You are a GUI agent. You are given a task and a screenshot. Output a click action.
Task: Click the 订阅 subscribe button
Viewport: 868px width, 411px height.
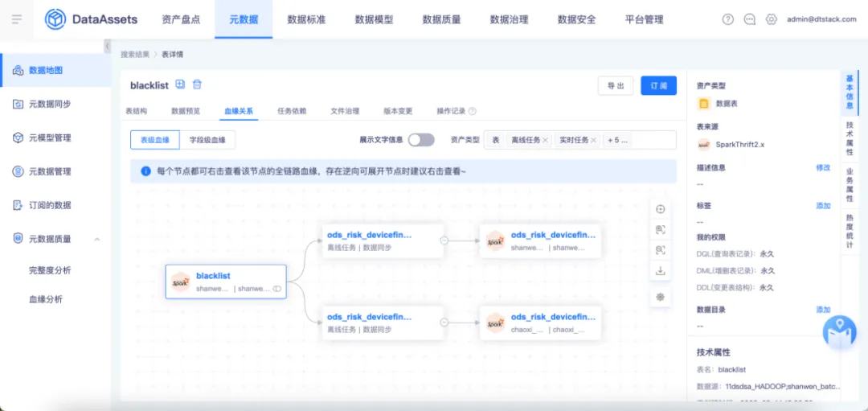(x=658, y=86)
